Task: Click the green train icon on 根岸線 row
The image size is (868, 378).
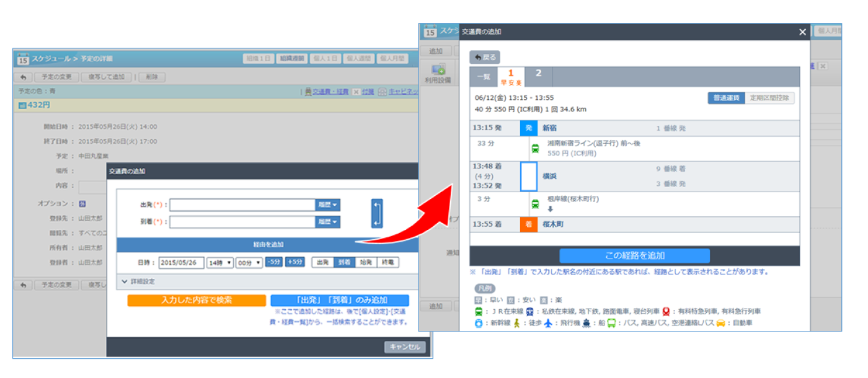Action: tap(535, 204)
